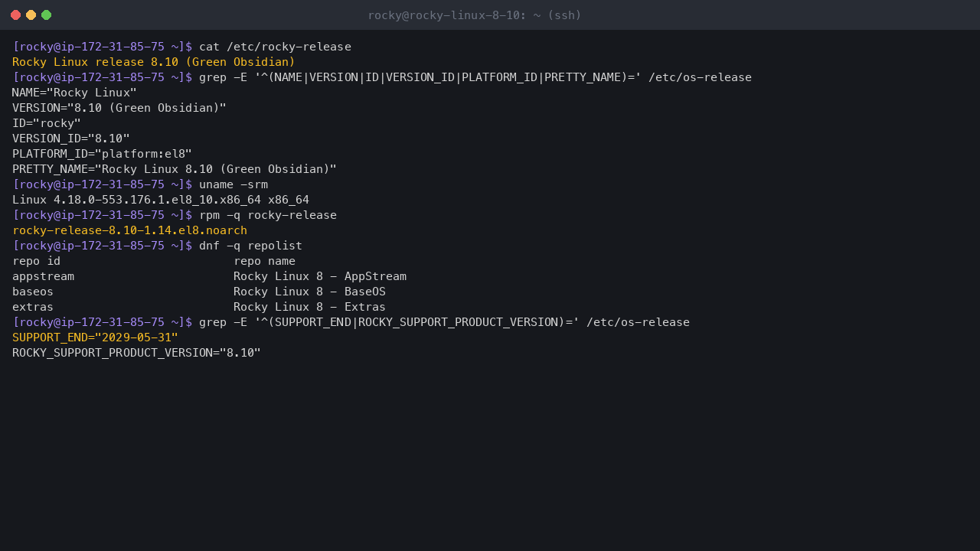Click the 'rpm -q rocky-release' command
This screenshot has height=551, width=980.
tap(268, 215)
